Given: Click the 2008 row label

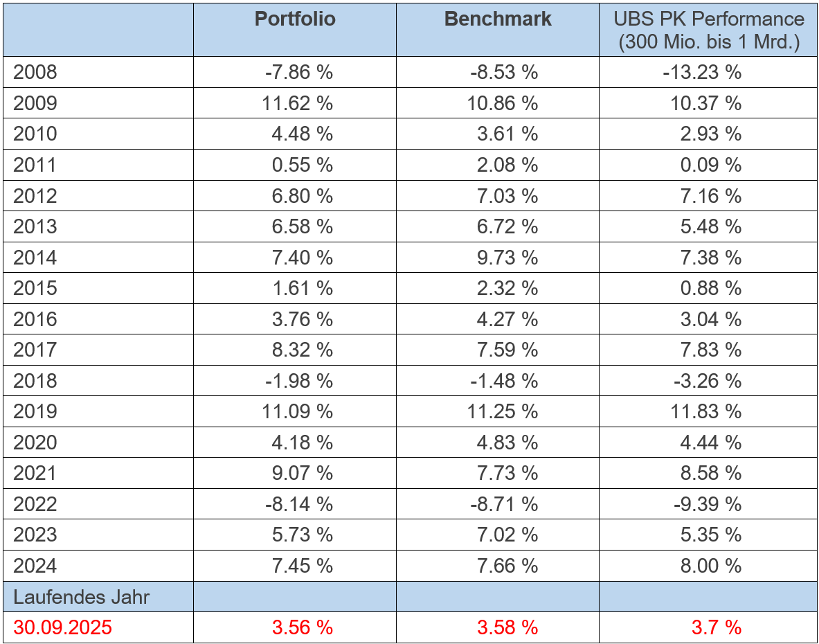Looking at the screenshot, I should [x=35, y=73].
